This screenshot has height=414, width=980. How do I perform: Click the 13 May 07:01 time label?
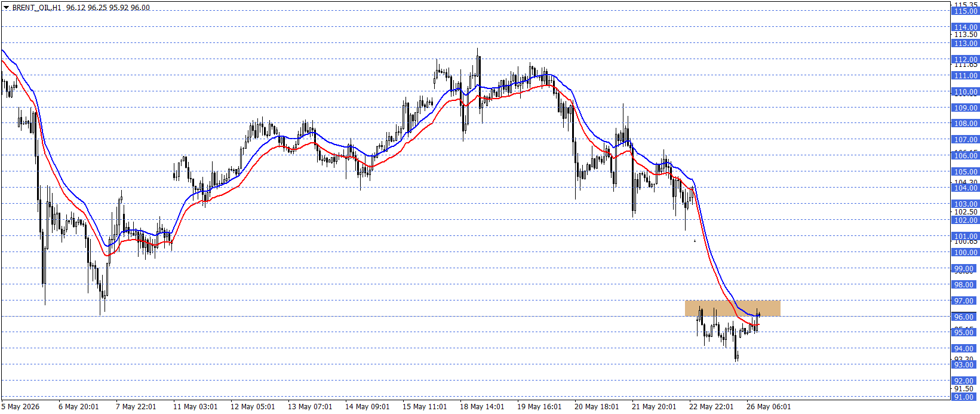click(310, 406)
